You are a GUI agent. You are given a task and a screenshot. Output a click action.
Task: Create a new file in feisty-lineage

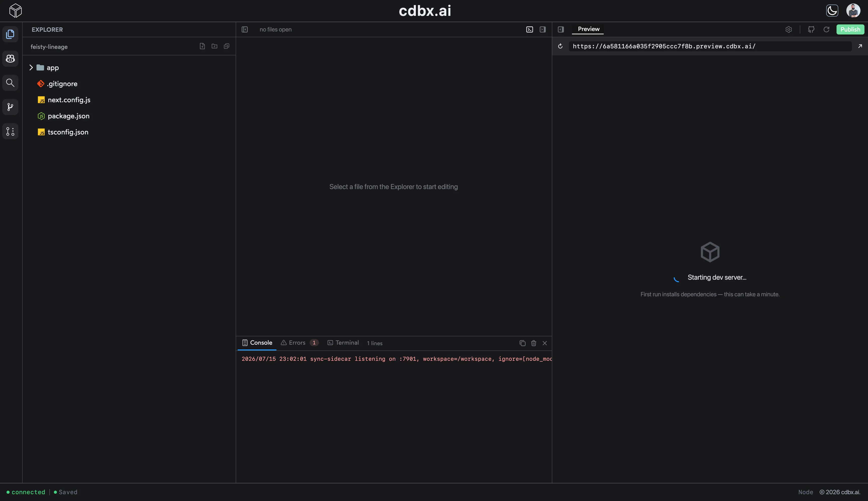[x=202, y=46]
